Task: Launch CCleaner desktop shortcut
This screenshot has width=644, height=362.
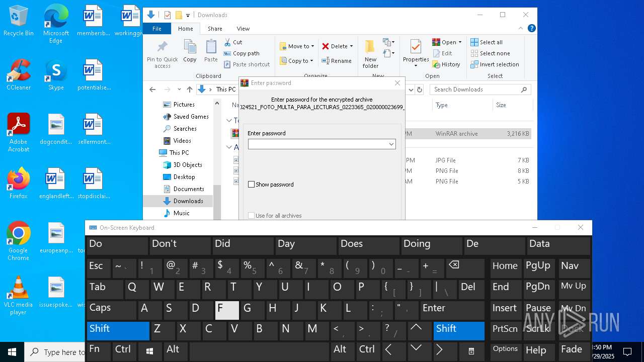Action: click(19, 75)
